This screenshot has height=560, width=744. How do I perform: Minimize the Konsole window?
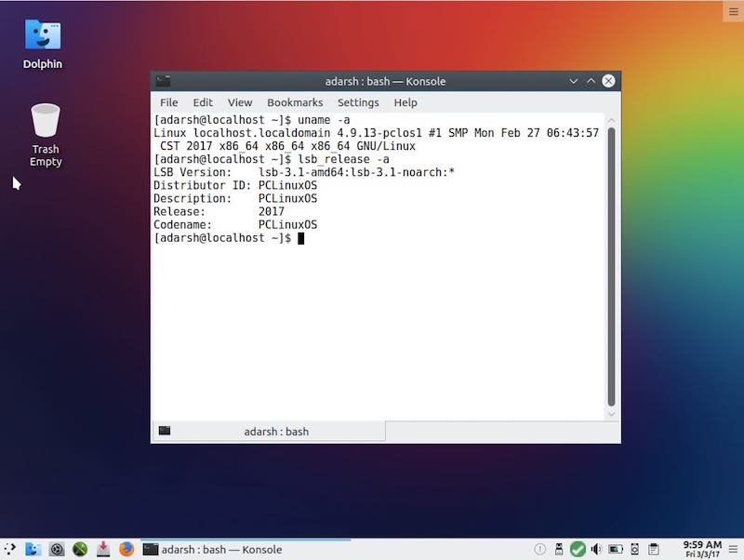[x=573, y=81]
